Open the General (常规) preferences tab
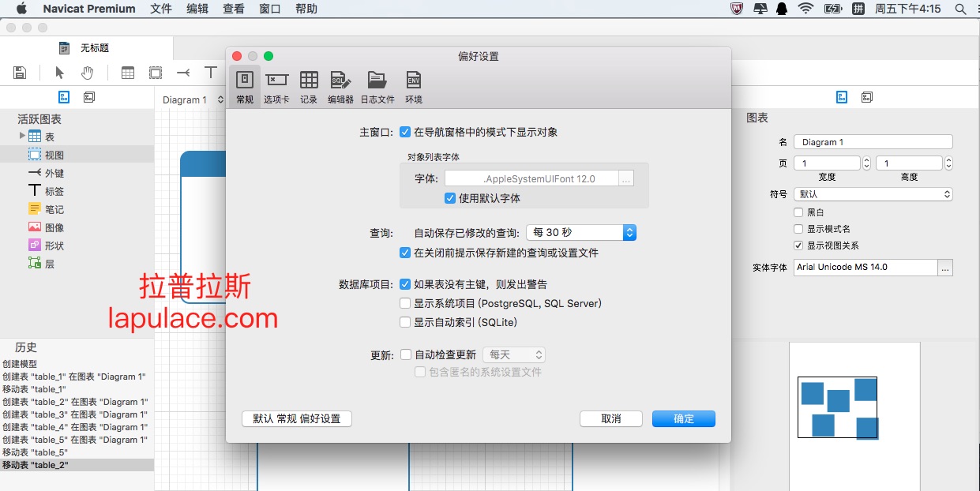This screenshot has width=980, height=491. pyautogui.click(x=245, y=87)
